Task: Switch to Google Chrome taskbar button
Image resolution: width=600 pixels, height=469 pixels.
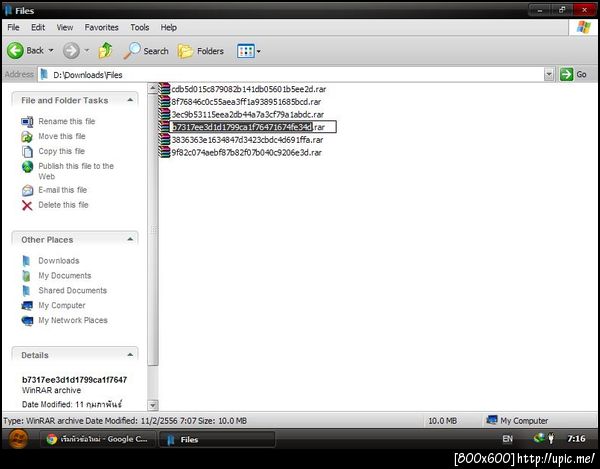Action: pyautogui.click(x=98, y=439)
